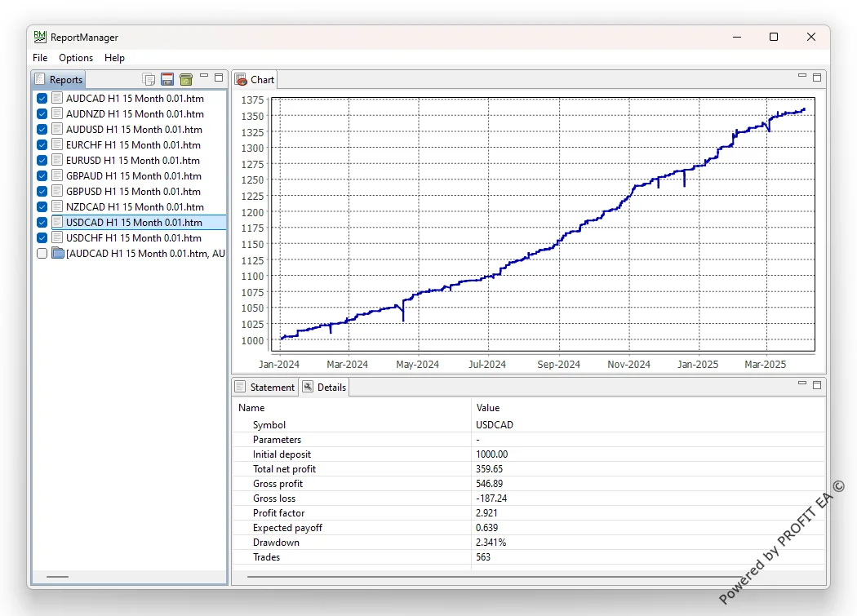Minimize the Chart panel
This screenshot has height=616, width=857.
(801, 76)
